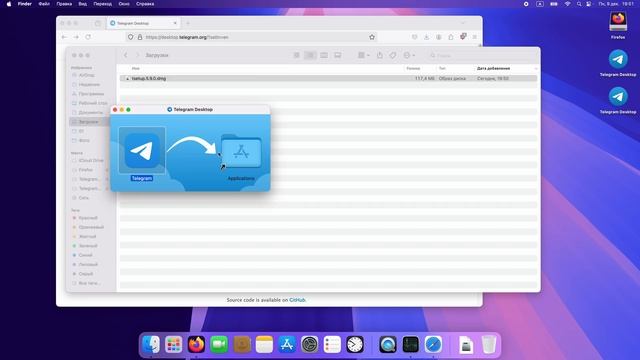Open QuickTime Player from the Dock
The image size is (640, 360).
(x=387, y=345)
